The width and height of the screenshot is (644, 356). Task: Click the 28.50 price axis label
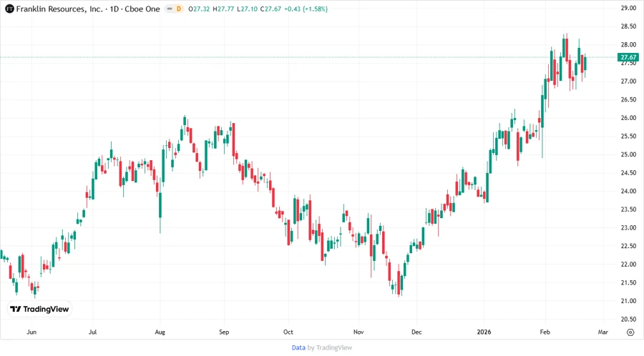point(628,26)
